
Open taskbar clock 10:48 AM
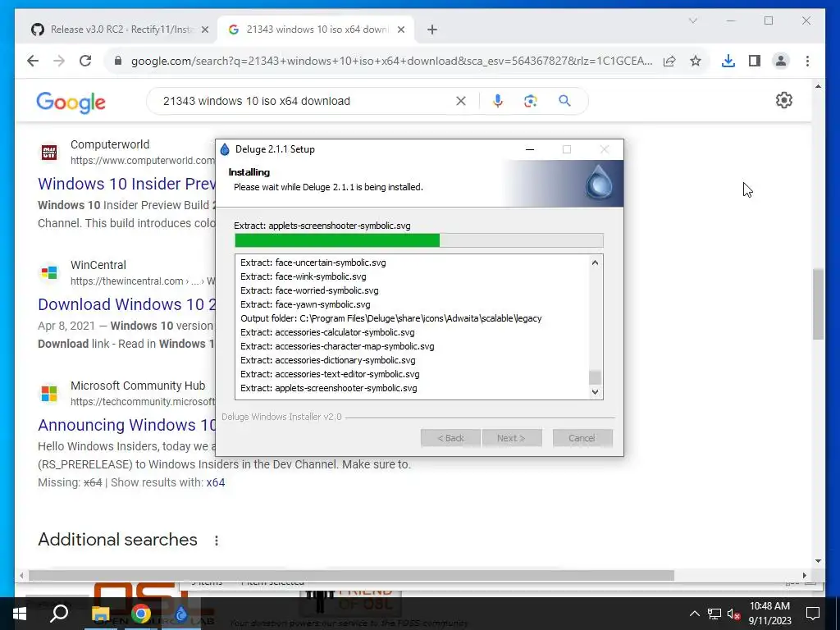tap(769, 614)
